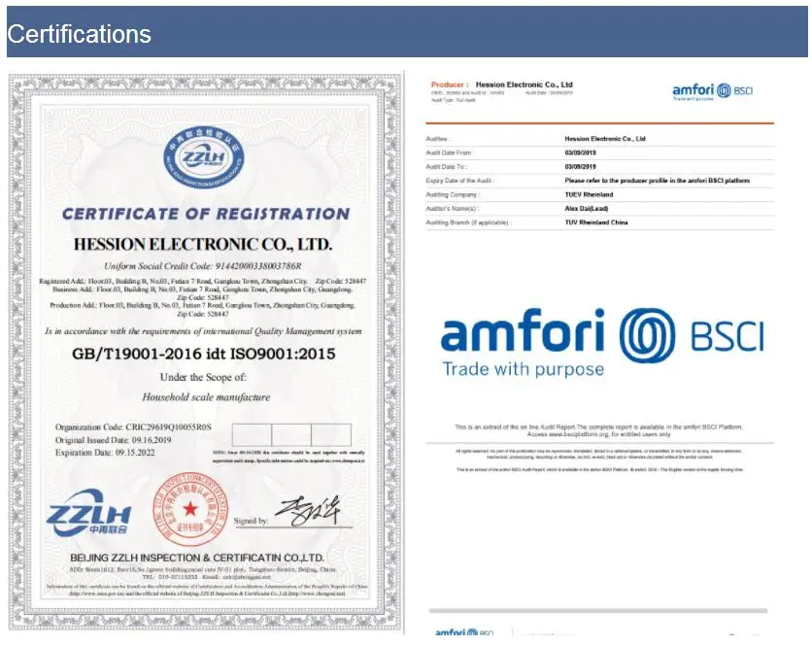
Task: Click Organization Code CRIC29619Q10055R0S line
Action: pos(133,426)
